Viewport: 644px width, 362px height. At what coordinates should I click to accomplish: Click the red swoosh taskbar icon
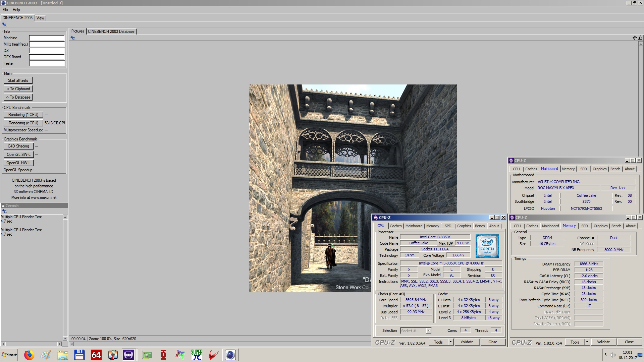pyautogui.click(x=214, y=355)
